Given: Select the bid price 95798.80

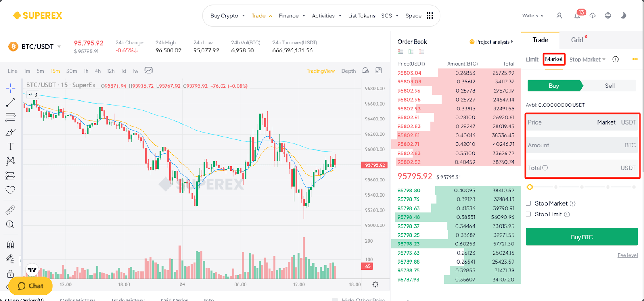Looking at the screenshot, I should (x=409, y=190).
